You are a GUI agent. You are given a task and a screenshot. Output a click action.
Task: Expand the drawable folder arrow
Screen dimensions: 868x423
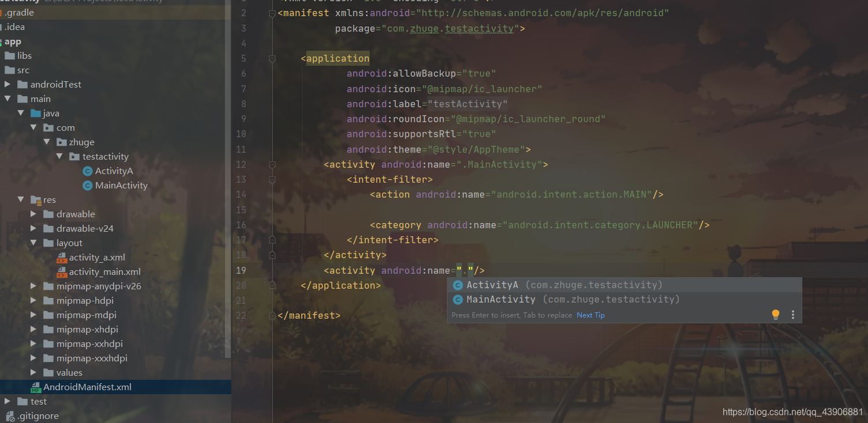34,214
